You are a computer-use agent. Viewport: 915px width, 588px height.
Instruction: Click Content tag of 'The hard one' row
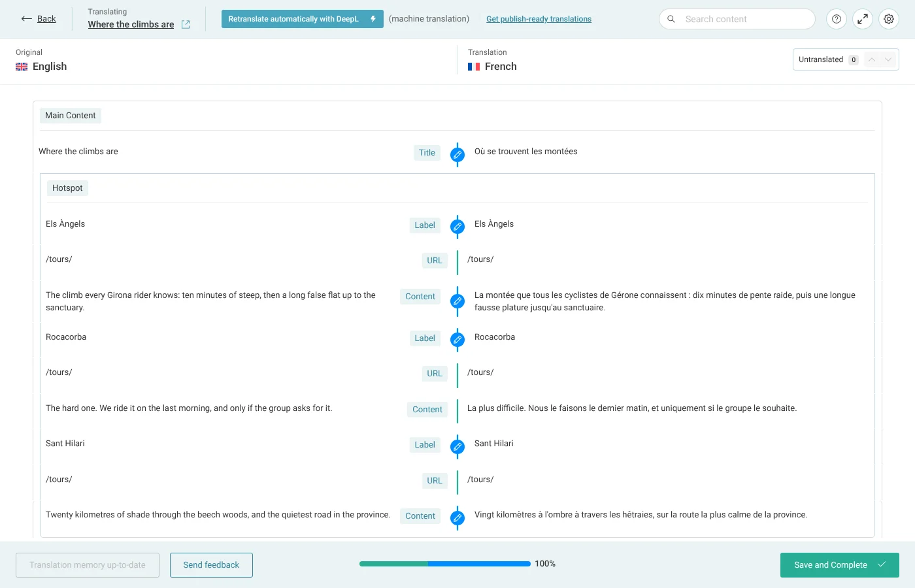[427, 410]
